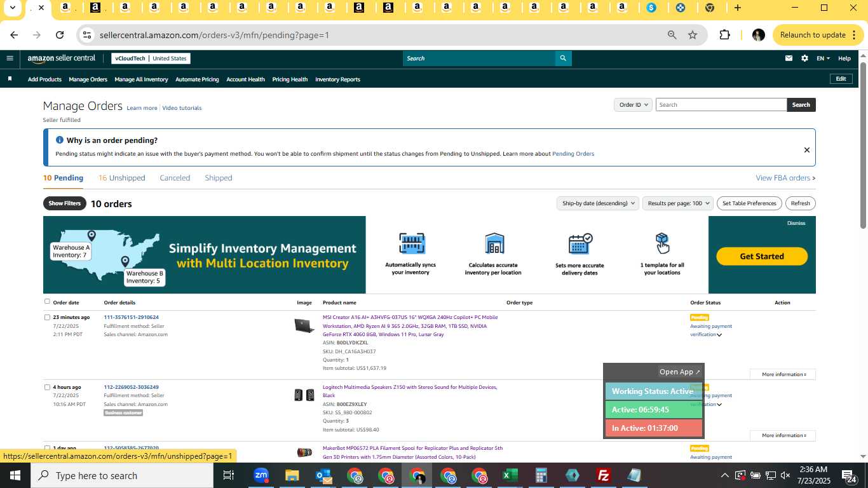Open Calculator from the taskbar
Image resolution: width=868 pixels, height=488 pixels.
541,475
